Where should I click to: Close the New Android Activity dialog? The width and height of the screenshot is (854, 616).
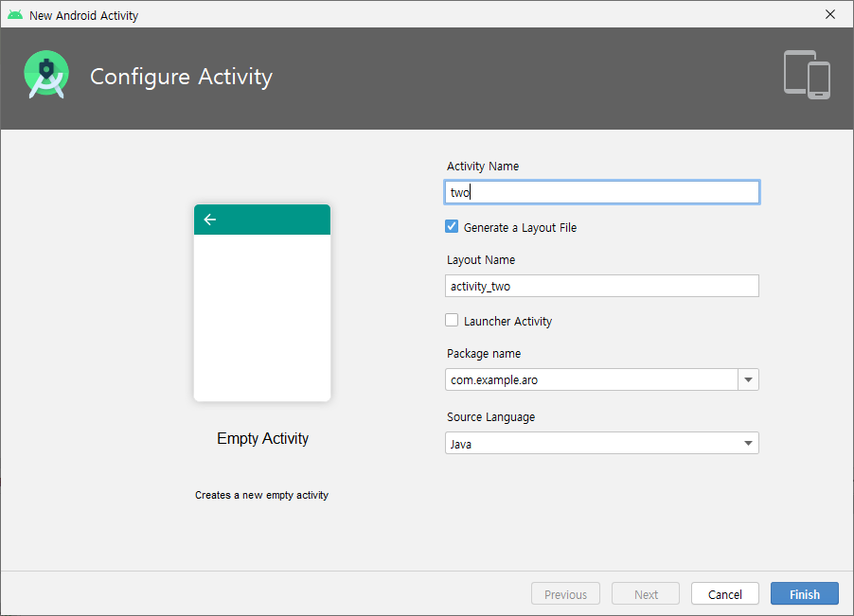click(830, 15)
